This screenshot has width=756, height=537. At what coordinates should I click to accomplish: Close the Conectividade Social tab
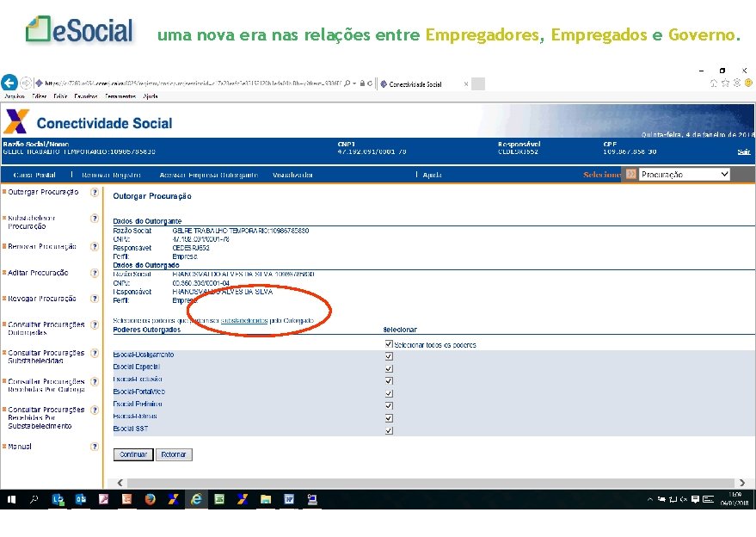[x=466, y=84]
